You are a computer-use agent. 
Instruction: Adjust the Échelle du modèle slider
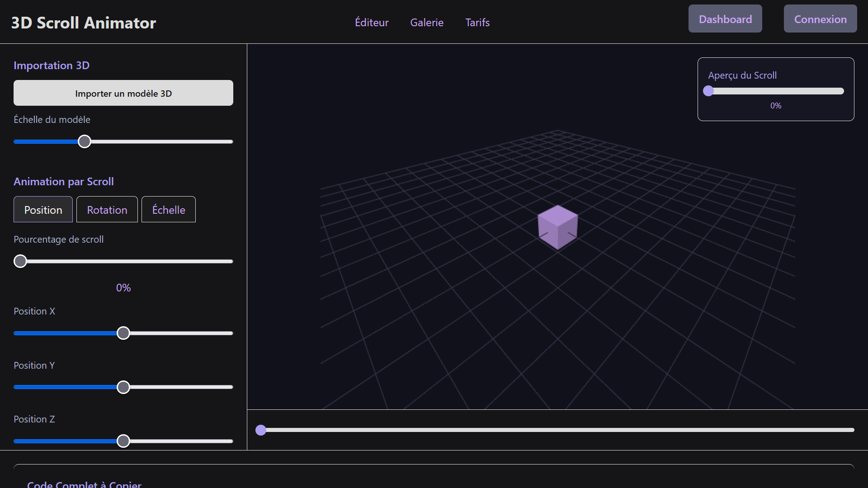84,141
